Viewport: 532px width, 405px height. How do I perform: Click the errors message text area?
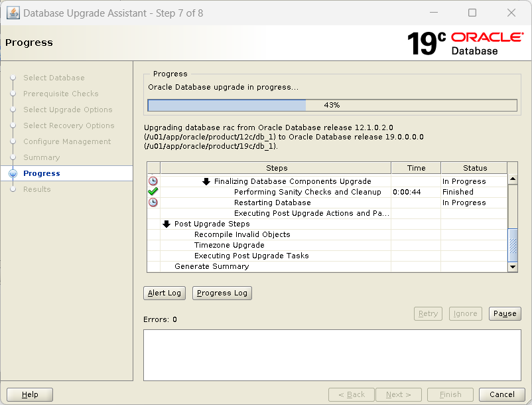pos(332,355)
